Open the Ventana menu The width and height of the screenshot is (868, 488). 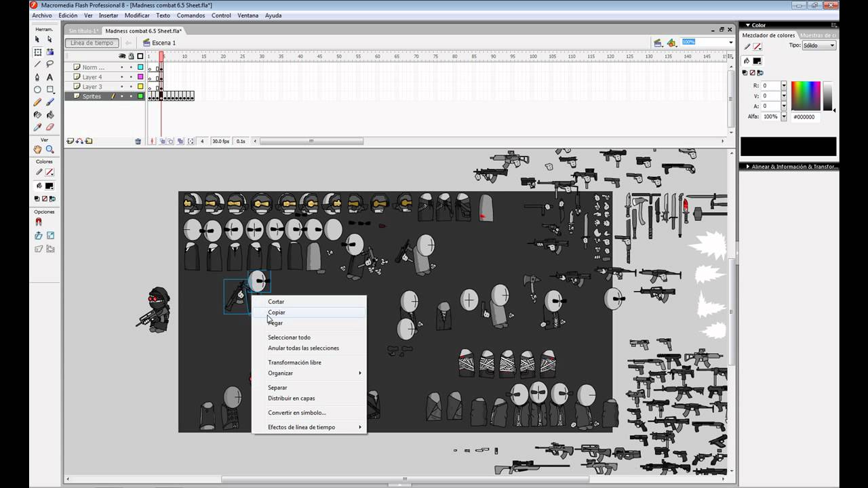248,15
